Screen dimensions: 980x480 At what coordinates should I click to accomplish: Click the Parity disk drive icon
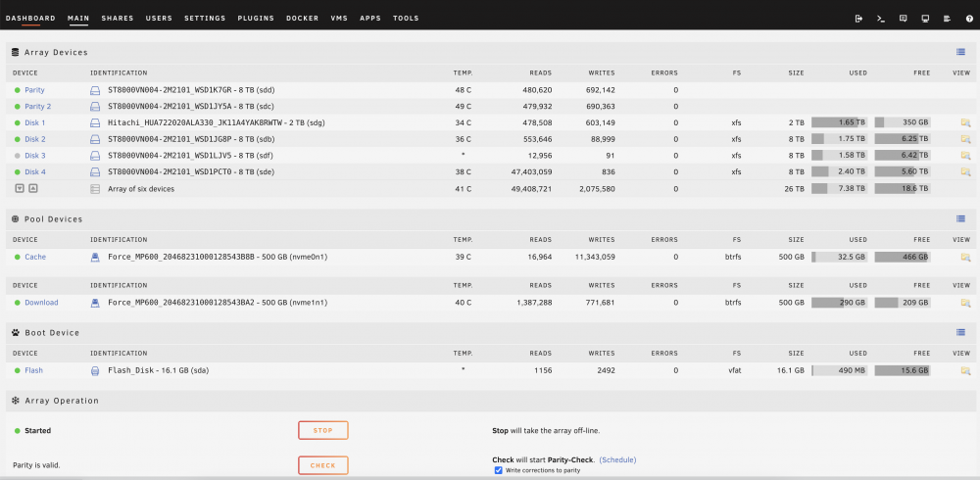[x=95, y=90]
